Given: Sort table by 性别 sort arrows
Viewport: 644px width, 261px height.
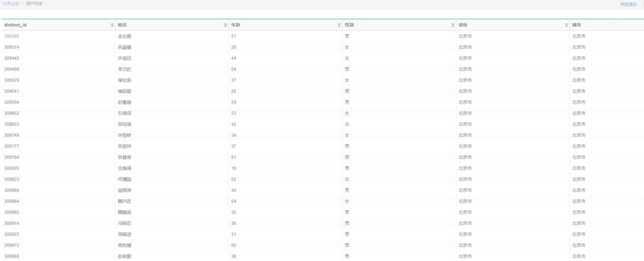Looking at the screenshot, I should (x=453, y=25).
